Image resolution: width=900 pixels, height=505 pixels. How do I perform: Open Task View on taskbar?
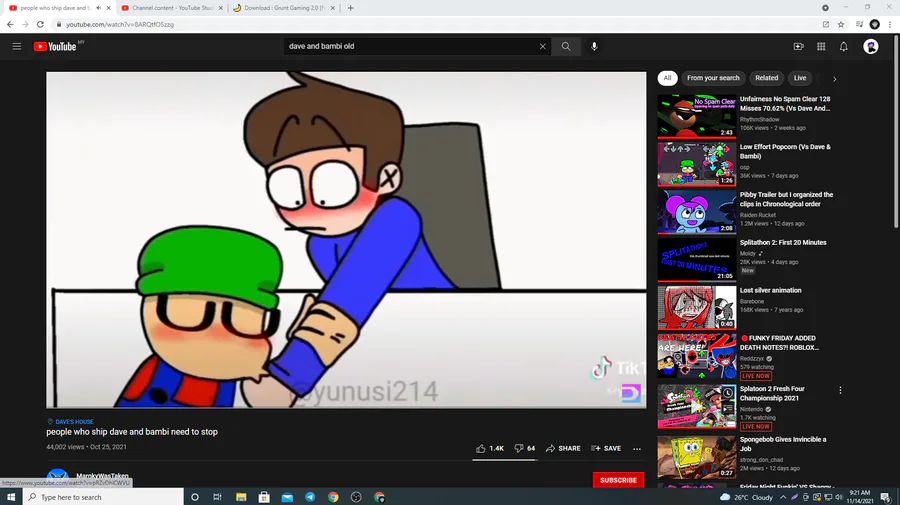(217, 497)
